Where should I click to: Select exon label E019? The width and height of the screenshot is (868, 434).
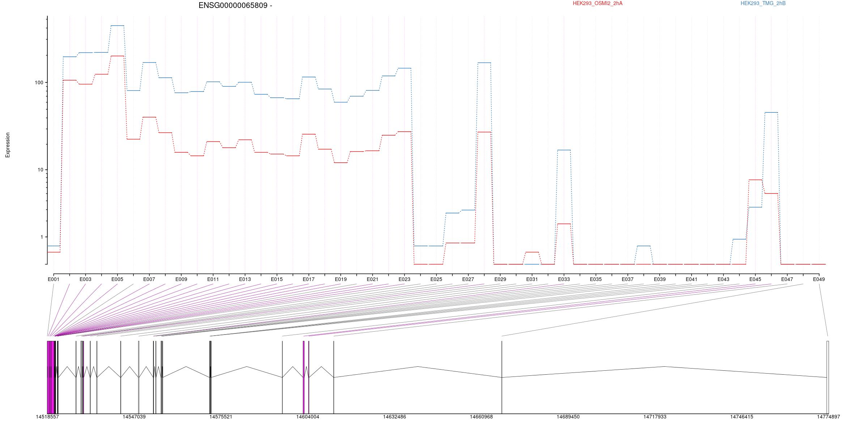tap(341, 279)
